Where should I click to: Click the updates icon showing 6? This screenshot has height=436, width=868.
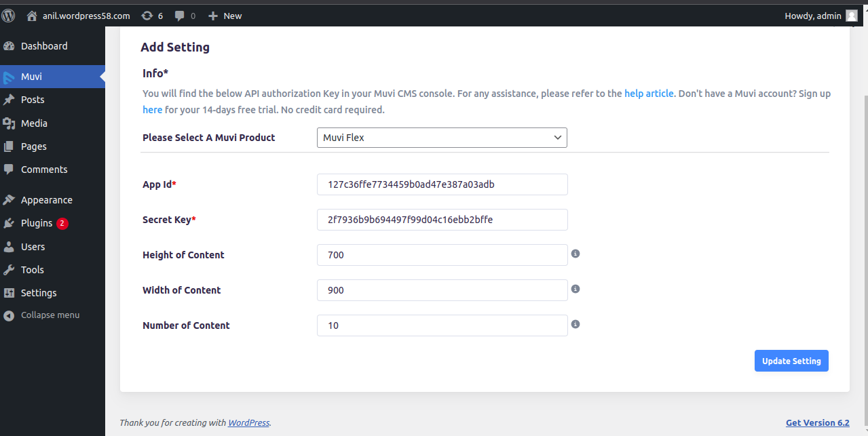147,16
